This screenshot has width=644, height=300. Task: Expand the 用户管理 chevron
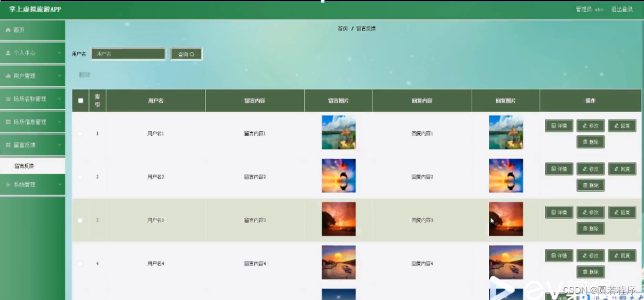pos(59,76)
